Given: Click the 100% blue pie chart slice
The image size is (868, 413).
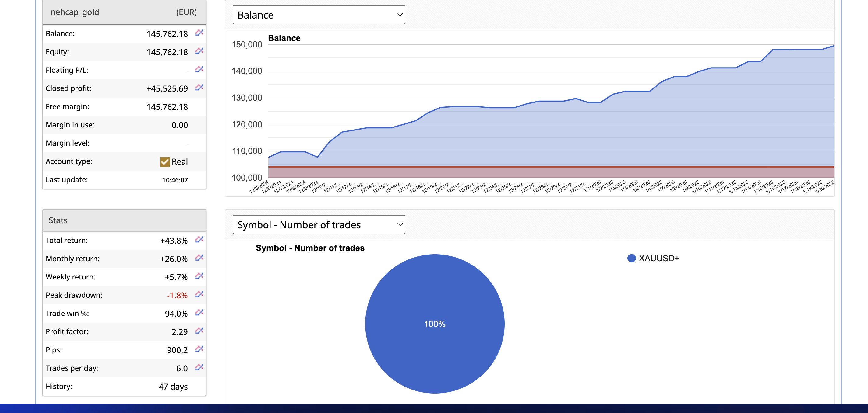Looking at the screenshot, I should click(x=434, y=324).
